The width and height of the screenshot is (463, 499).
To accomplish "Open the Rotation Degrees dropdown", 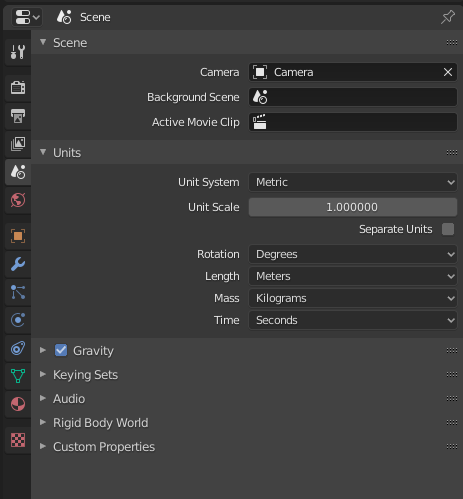I will coord(353,254).
